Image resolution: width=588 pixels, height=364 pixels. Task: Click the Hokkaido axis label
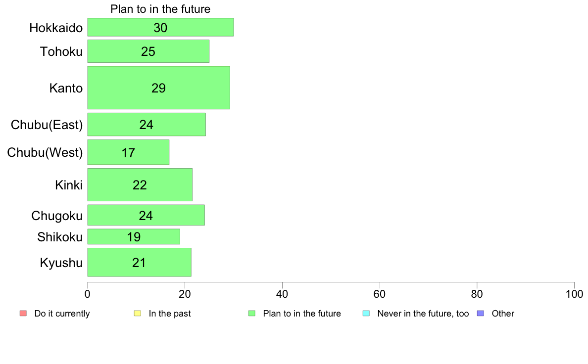(56, 28)
